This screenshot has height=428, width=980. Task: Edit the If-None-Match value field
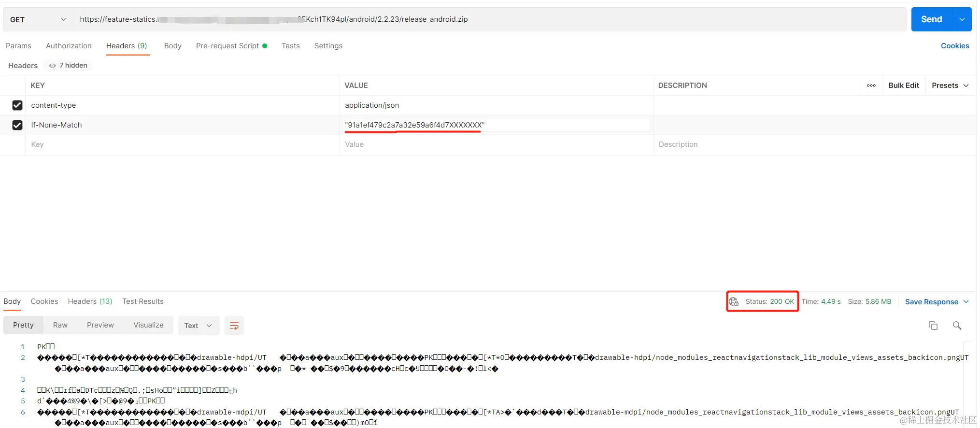coord(496,125)
